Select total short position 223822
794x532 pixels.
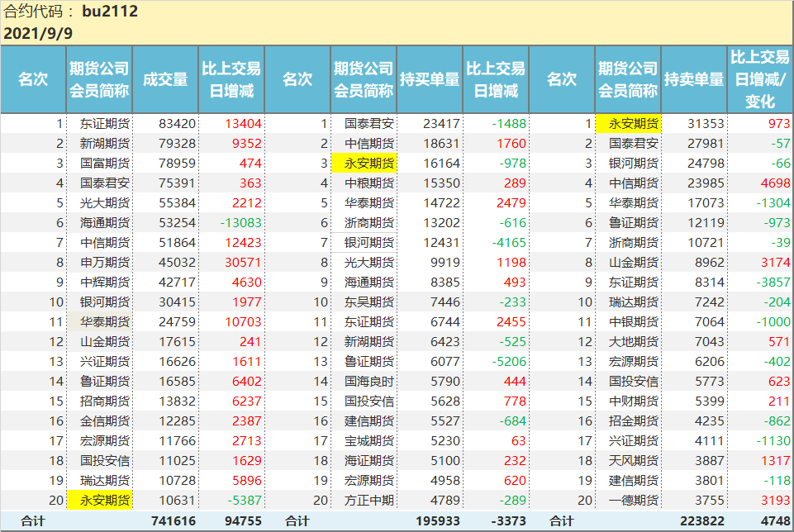tap(701, 521)
